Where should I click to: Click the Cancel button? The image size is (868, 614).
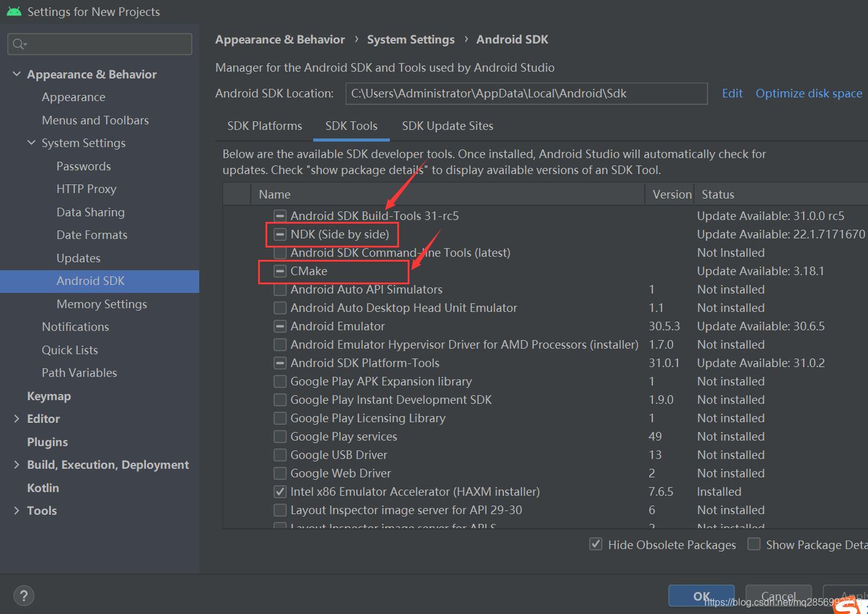point(779,596)
